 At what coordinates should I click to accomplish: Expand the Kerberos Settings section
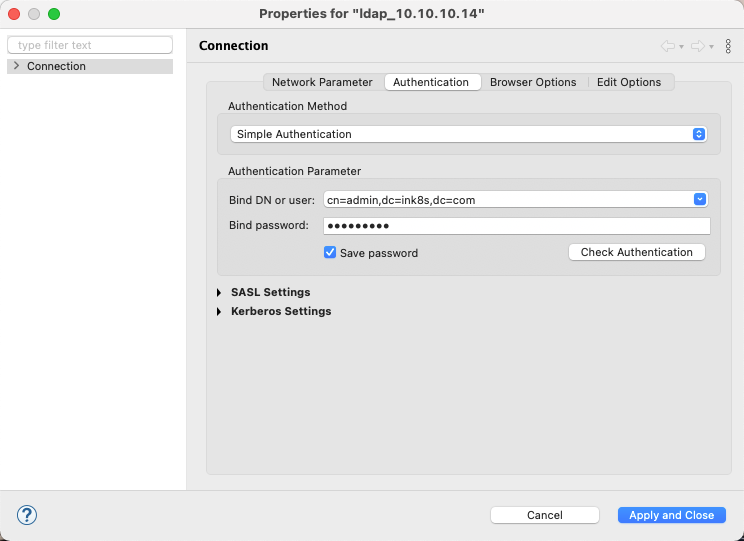coord(219,311)
